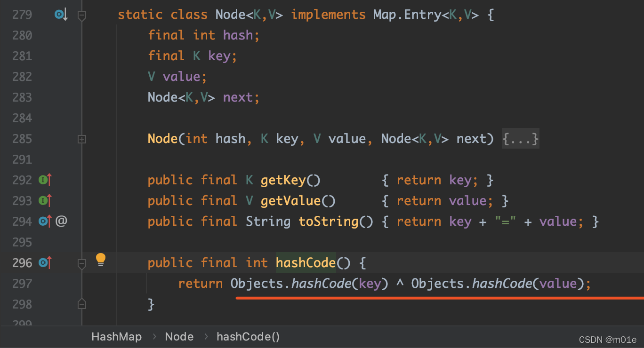Click the implements gutter icon beside getValue line 293
The width and height of the screenshot is (644, 348).
(x=45, y=200)
